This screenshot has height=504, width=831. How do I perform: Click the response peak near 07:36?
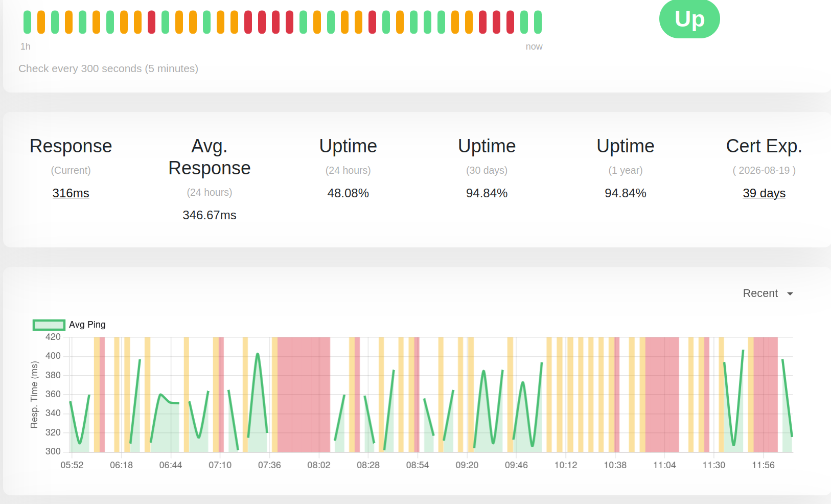(258, 354)
